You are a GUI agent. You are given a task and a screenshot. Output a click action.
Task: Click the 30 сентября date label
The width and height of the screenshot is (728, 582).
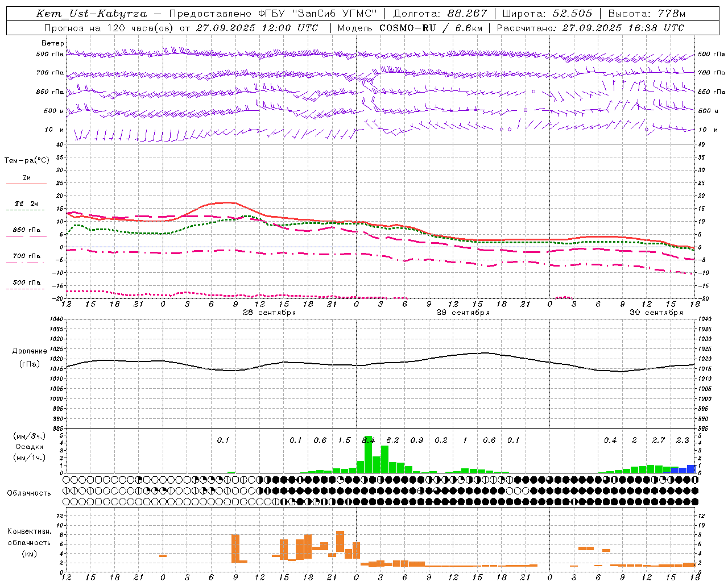656,313
